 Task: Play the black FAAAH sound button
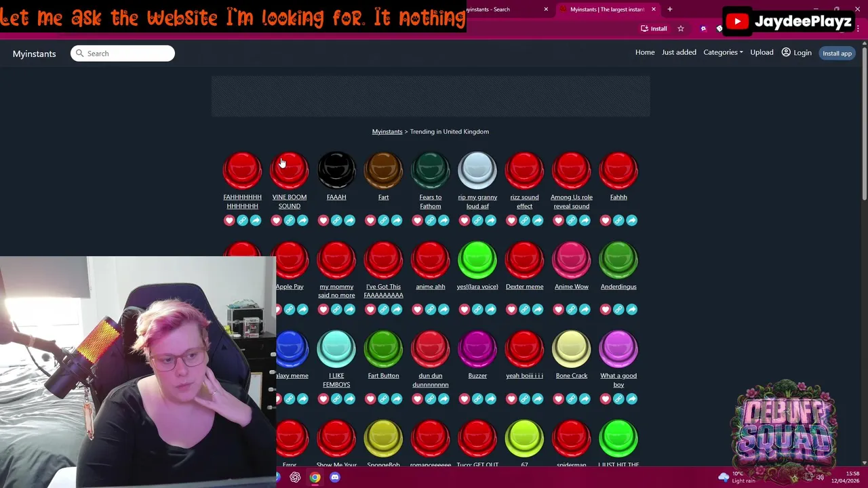[336, 170]
